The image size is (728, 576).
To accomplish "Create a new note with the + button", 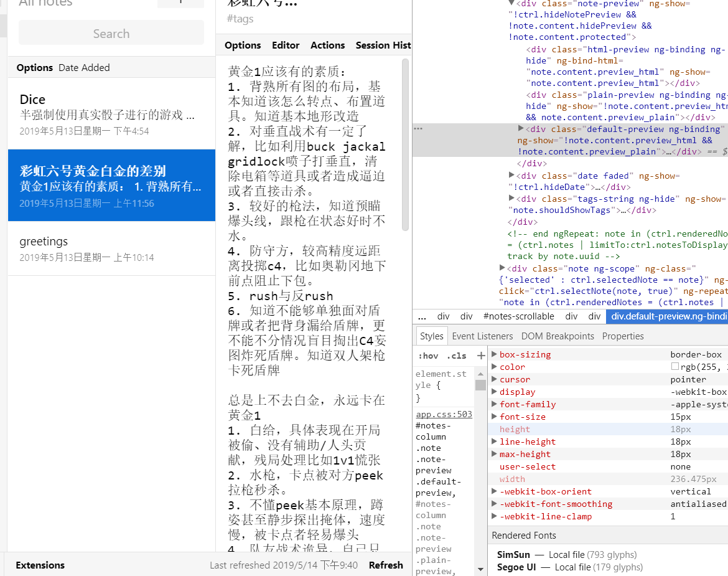I will [180, 2].
